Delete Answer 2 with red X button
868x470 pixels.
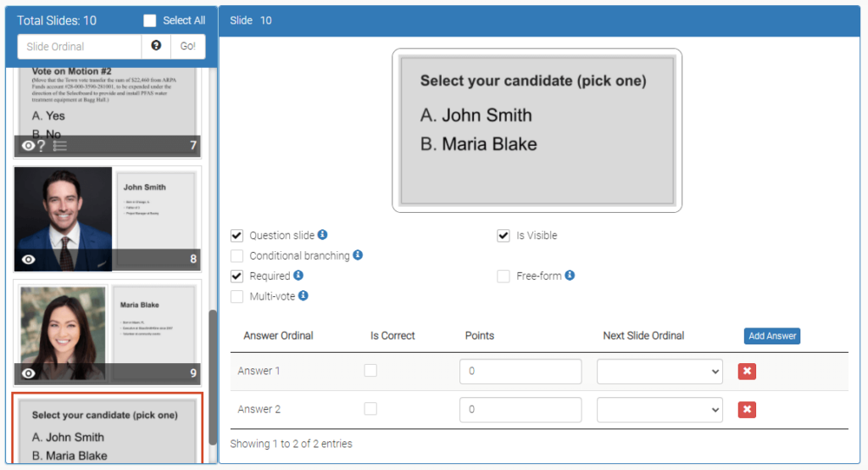(747, 410)
